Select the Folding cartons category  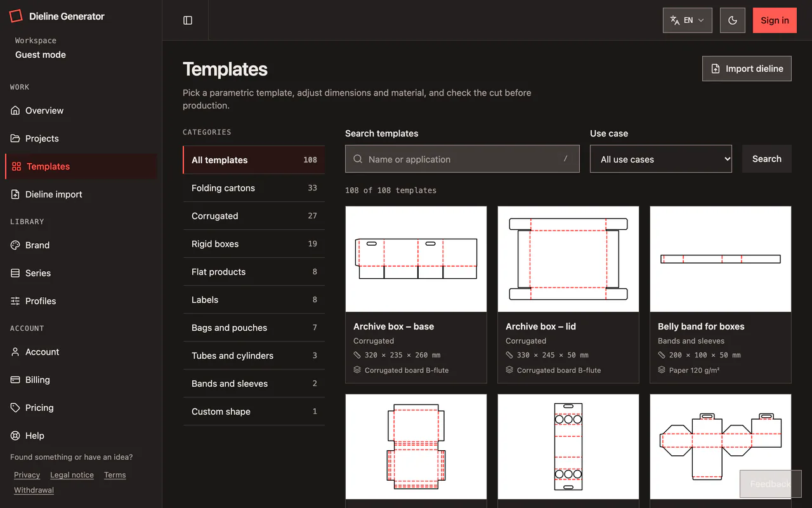coord(254,188)
